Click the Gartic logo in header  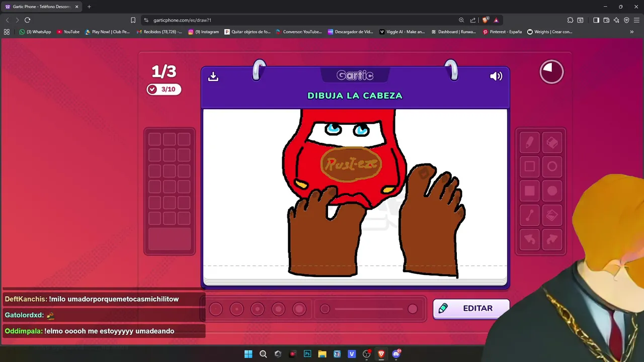pos(355,75)
